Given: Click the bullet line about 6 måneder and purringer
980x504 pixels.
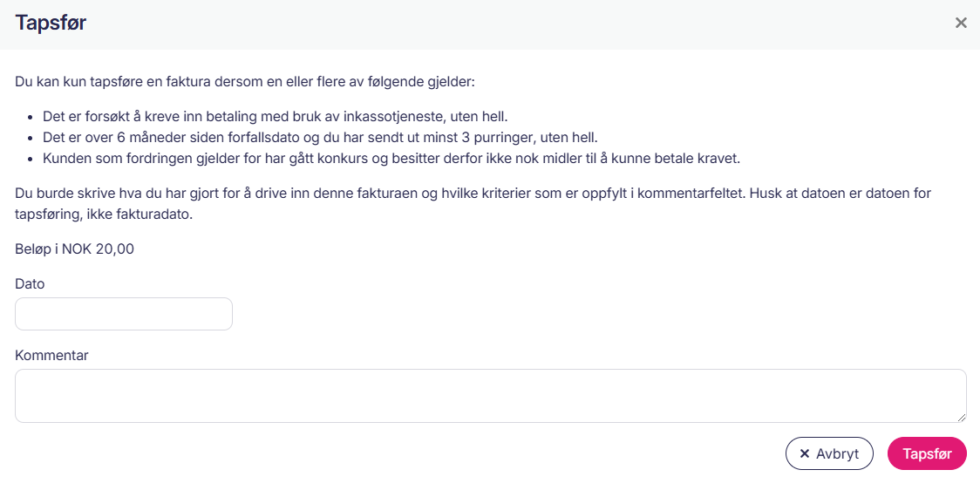Looking at the screenshot, I should coord(320,138).
